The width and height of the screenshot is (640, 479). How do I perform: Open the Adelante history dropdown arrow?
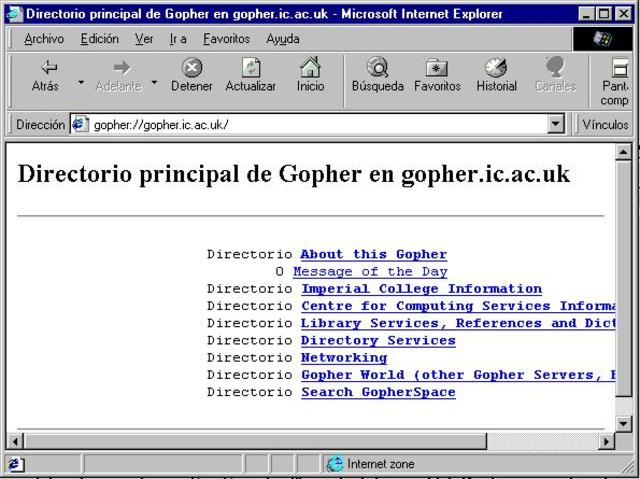tap(154, 82)
